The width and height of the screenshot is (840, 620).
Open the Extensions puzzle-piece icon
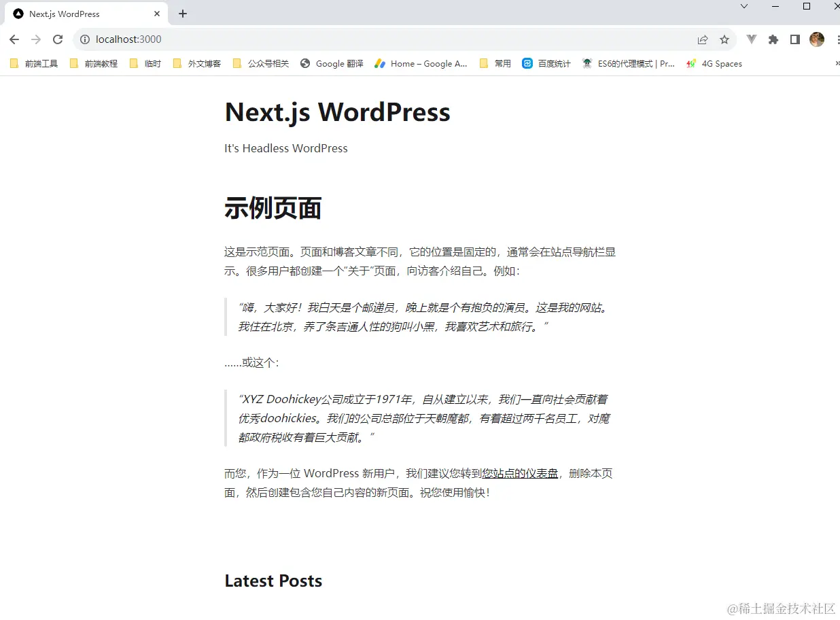click(773, 39)
